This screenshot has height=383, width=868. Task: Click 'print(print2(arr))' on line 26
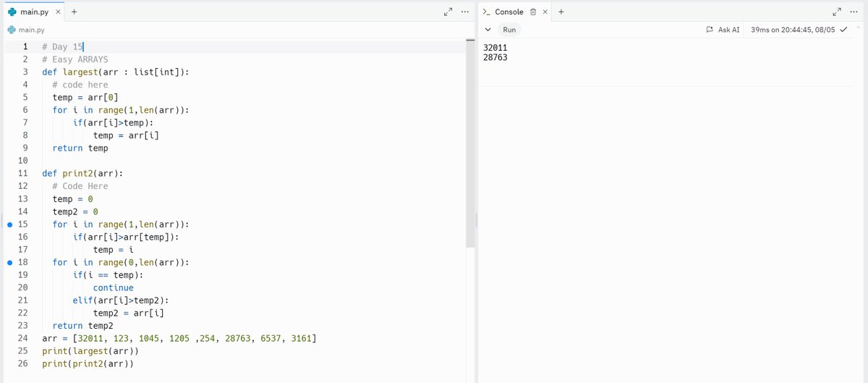coord(88,363)
